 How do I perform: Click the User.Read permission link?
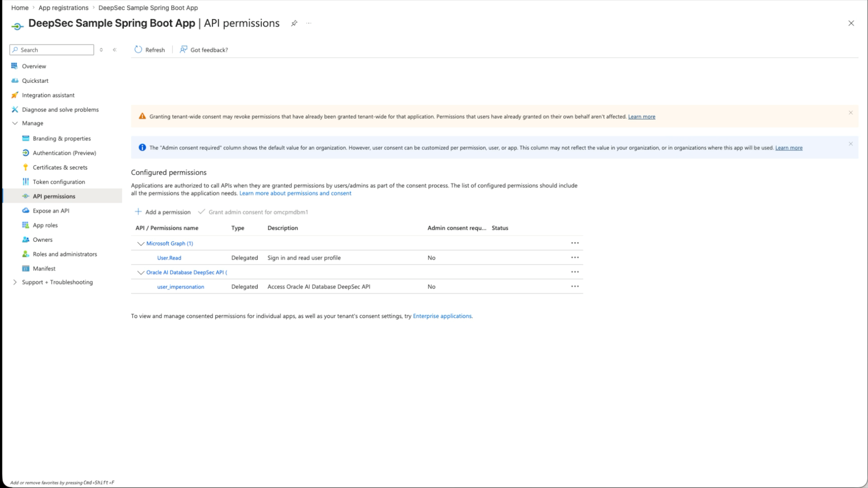point(169,258)
